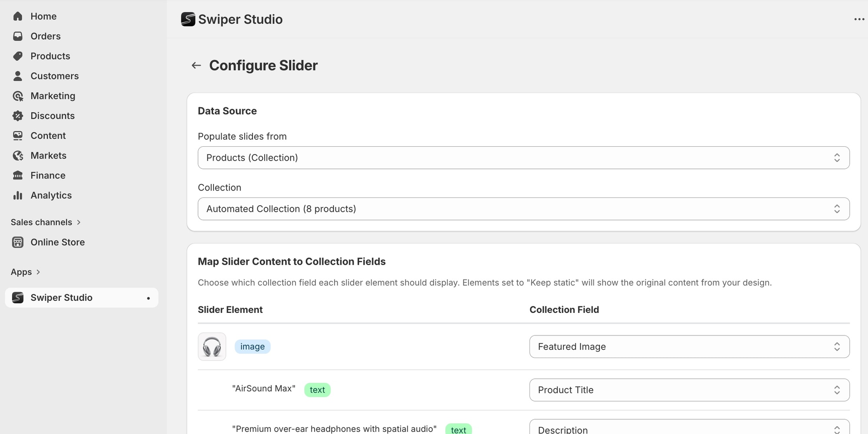Click the pin dot on Swiper Studio item
This screenshot has width=868, height=434.
click(148, 298)
